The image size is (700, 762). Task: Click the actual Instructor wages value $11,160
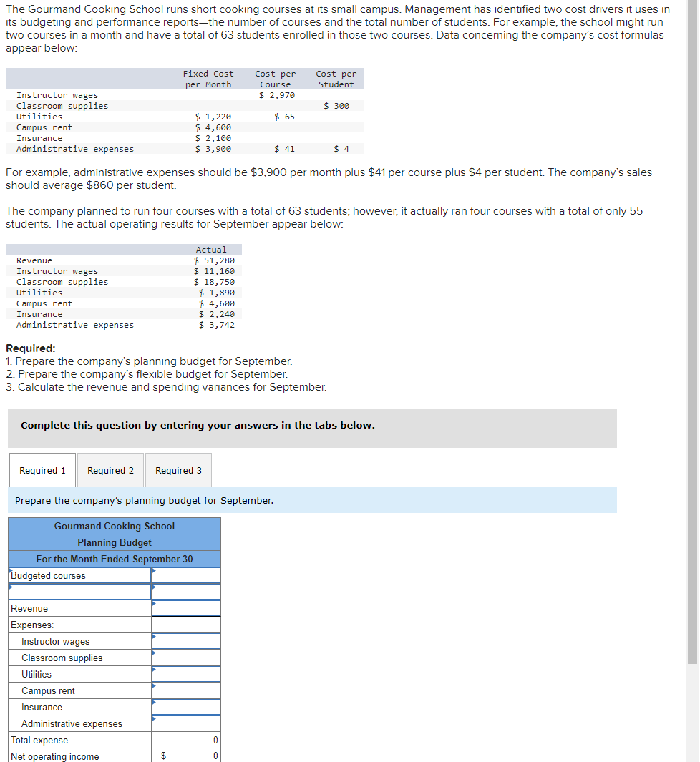coord(214,271)
